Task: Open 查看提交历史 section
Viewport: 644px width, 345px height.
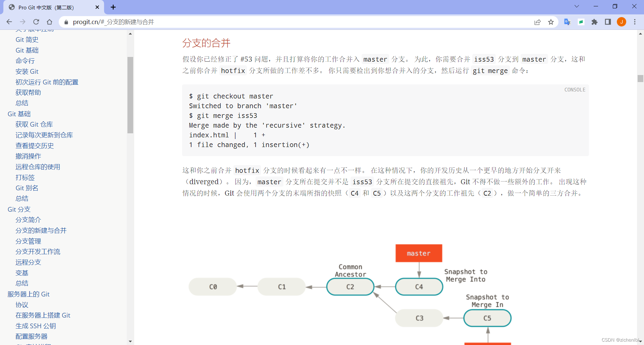Action: coord(35,146)
